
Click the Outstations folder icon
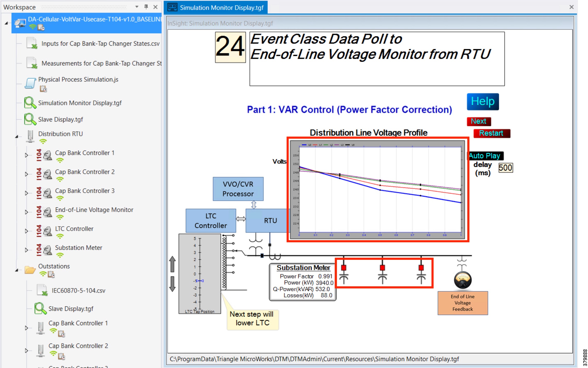(x=31, y=270)
